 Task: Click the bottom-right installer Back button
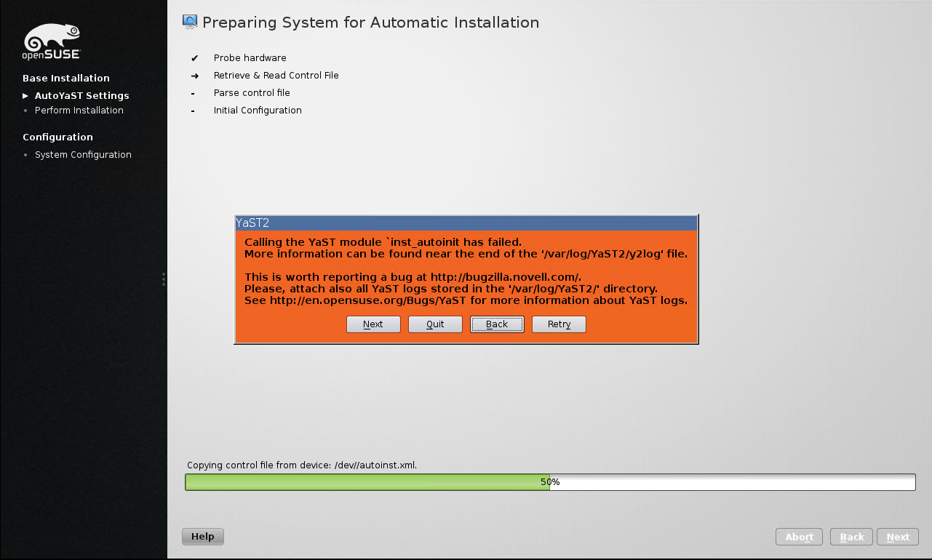click(x=852, y=537)
